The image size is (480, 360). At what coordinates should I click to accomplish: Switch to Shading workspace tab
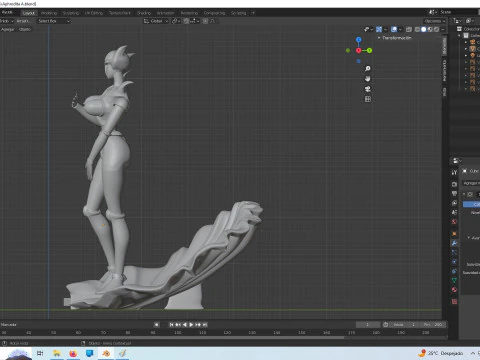144,13
